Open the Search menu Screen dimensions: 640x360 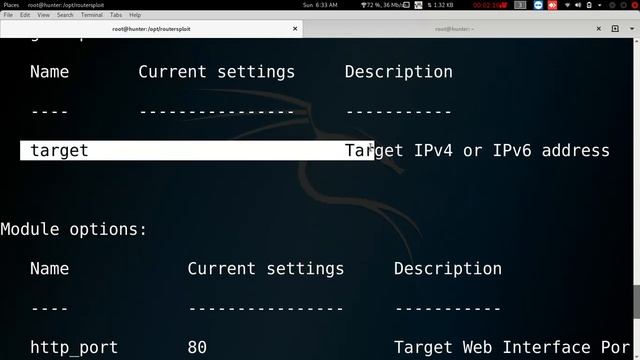[x=65, y=15]
